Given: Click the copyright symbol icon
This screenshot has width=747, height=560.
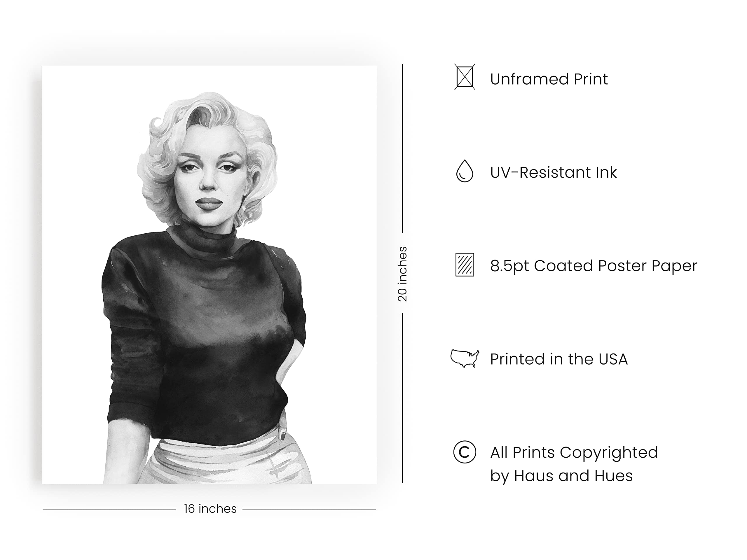Looking at the screenshot, I should [x=465, y=452].
